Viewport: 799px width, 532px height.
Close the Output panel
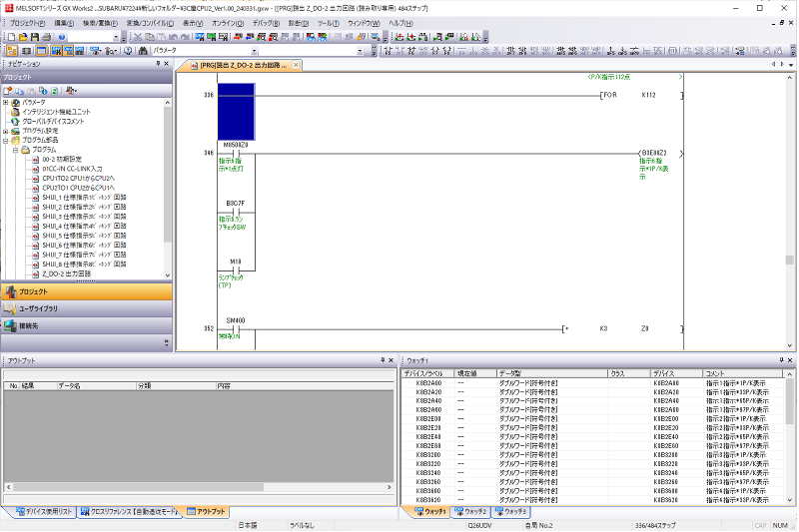(x=392, y=359)
